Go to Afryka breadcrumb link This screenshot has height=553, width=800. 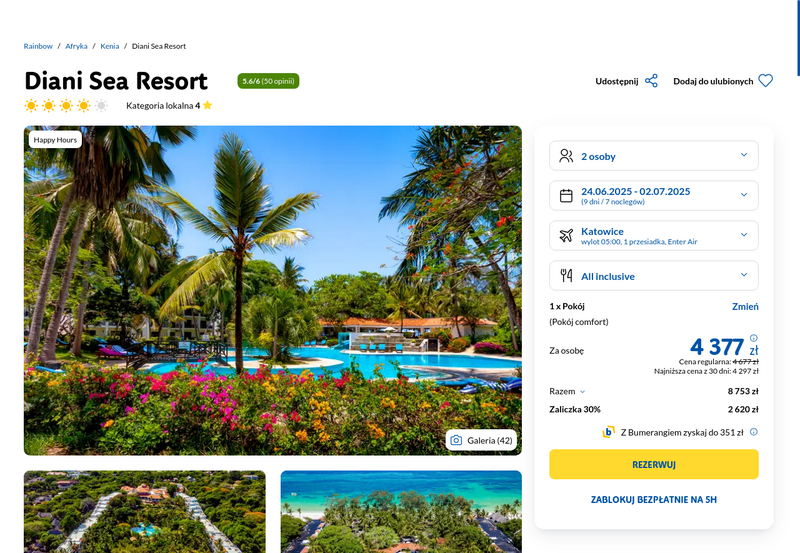76,46
